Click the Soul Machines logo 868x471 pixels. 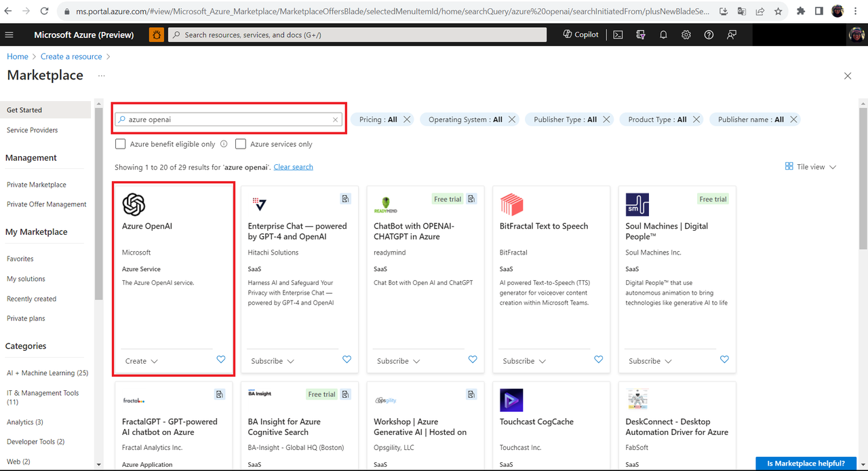click(637, 204)
